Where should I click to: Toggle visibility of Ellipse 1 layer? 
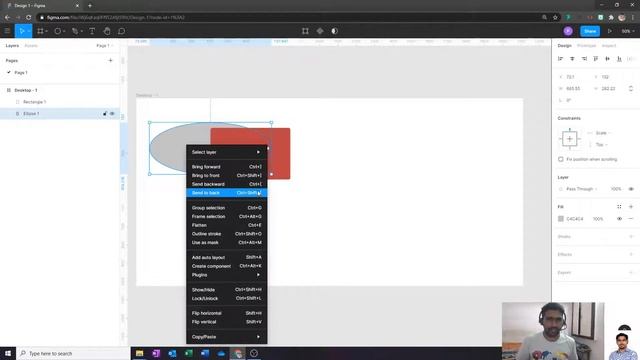pyautogui.click(x=112, y=113)
